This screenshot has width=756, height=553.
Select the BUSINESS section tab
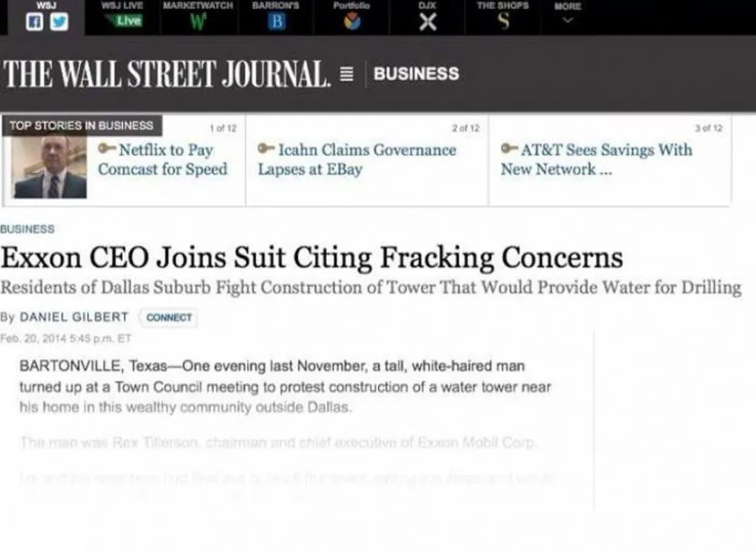point(417,73)
